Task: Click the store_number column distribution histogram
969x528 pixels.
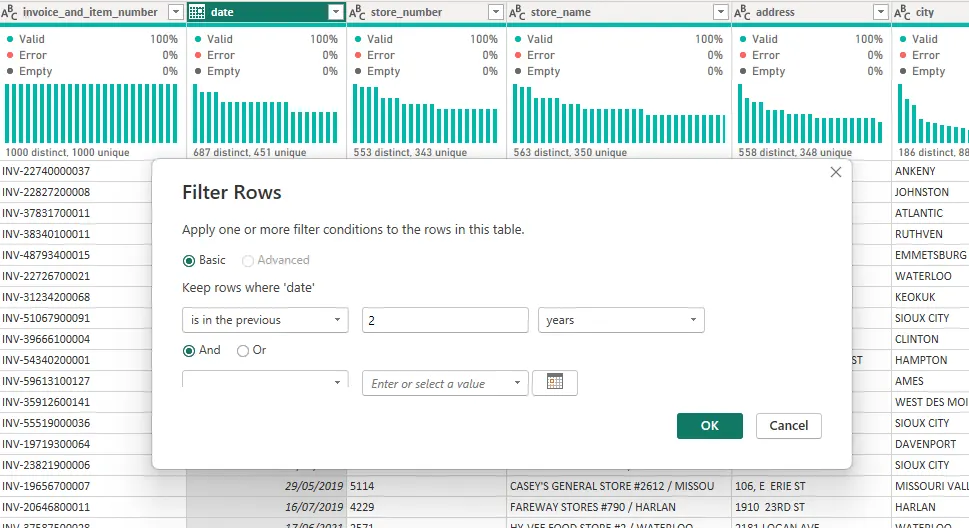Action: (x=425, y=113)
